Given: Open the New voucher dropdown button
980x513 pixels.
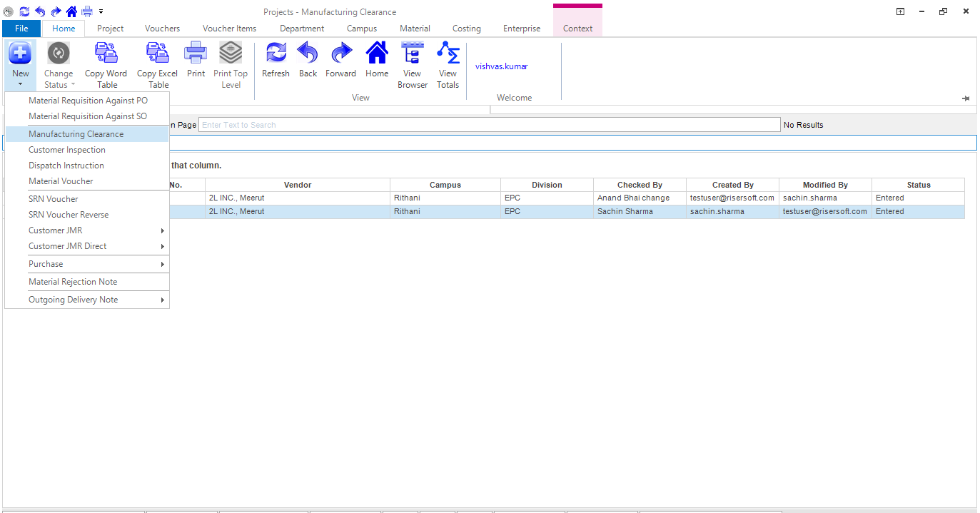Looking at the screenshot, I should coord(20,64).
